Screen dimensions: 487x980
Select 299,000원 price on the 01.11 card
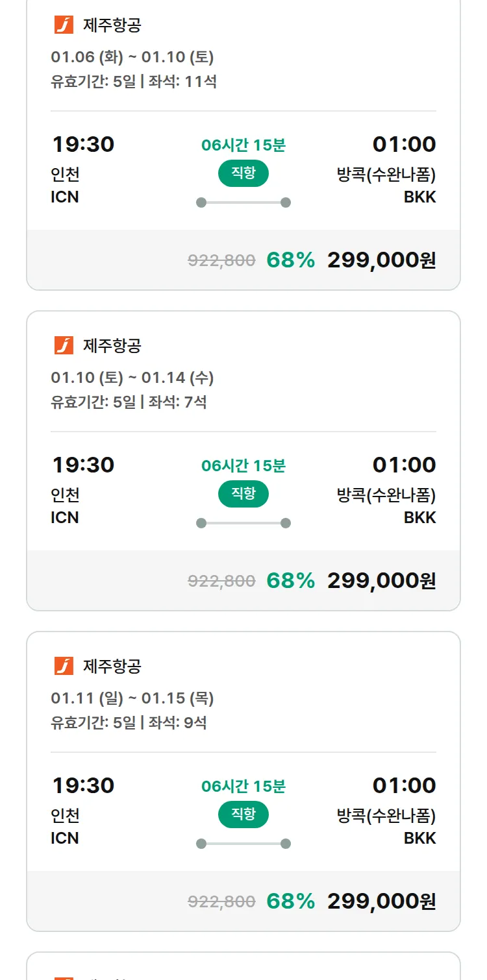(381, 901)
